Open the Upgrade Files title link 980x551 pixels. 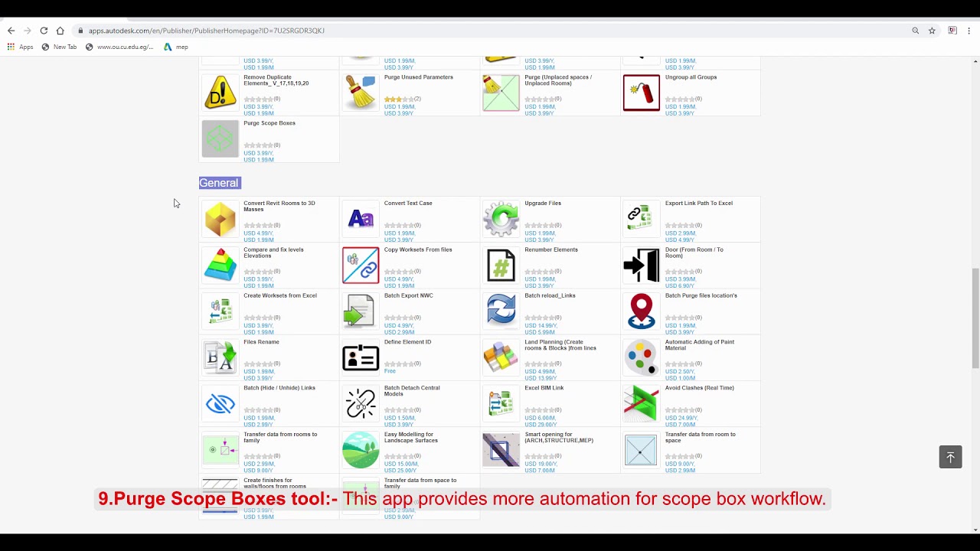543,204
